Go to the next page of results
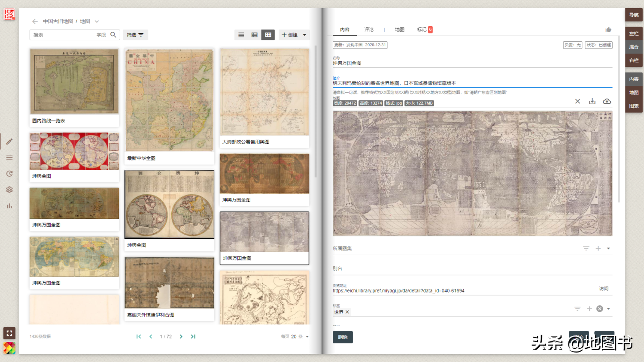The image size is (644, 362). coord(181,337)
